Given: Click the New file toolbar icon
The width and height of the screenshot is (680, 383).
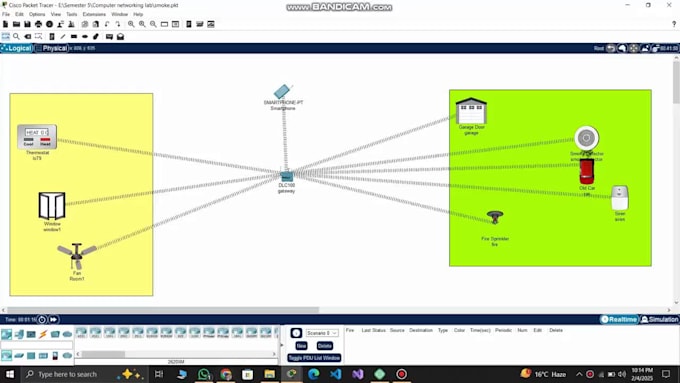Looking at the screenshot, I should [6, 24].
